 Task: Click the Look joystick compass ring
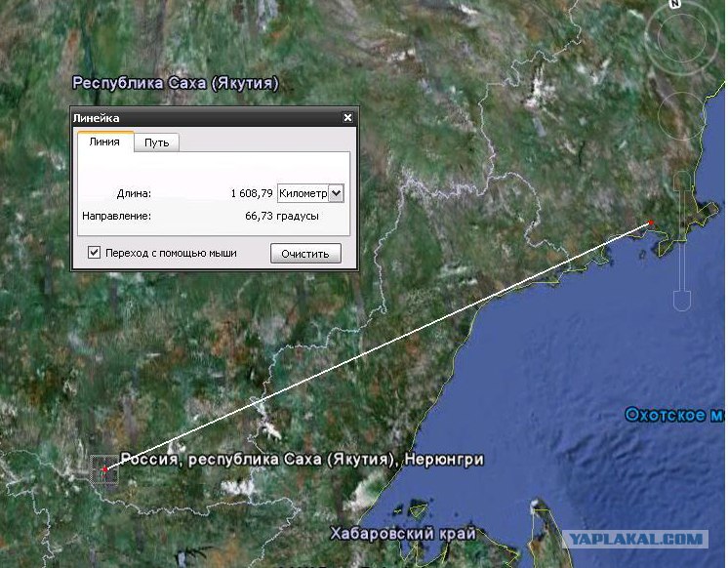click(680, 38)
